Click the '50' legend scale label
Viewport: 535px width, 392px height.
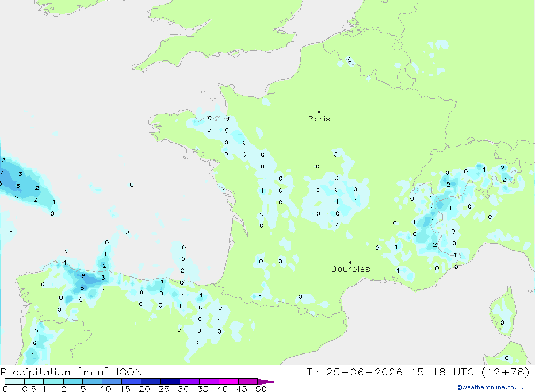(x=261, y=389)
